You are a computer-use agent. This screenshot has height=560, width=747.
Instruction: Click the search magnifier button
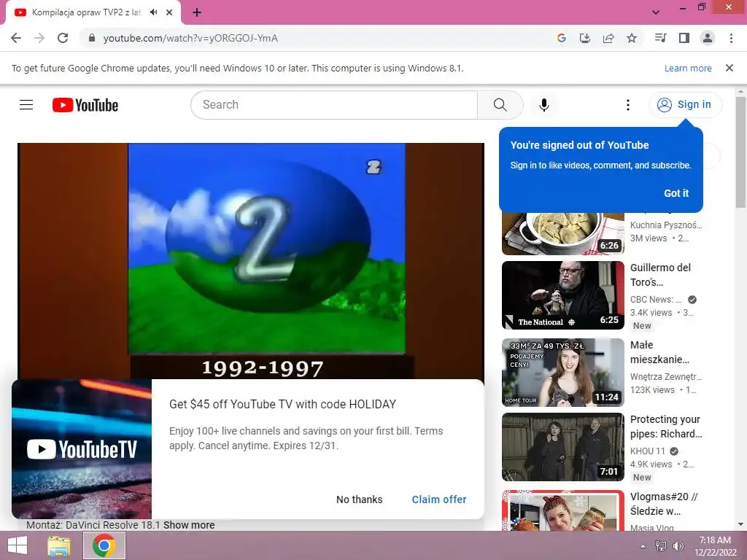coord(500,105)
